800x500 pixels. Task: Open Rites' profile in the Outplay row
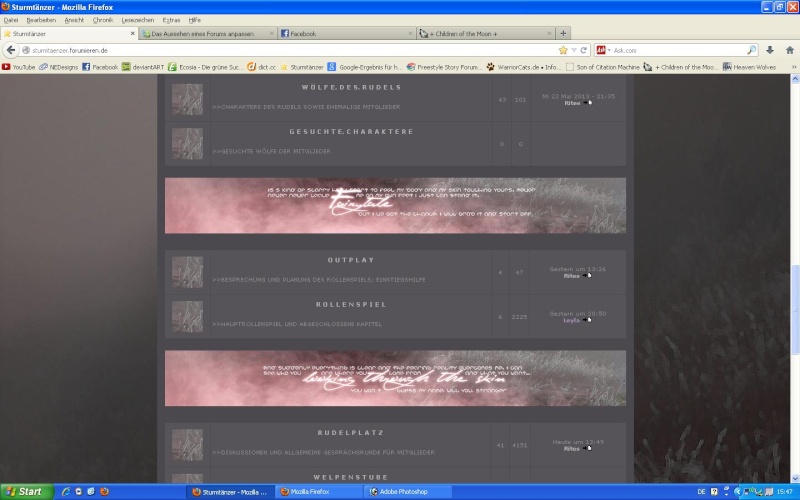[571, 276]
